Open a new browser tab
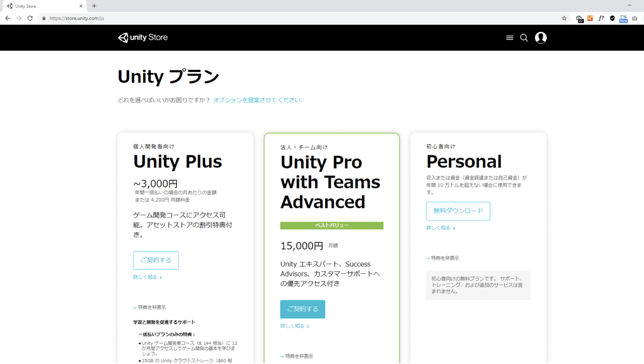Image resolution: width=644 pixels, height=364 pixels. (94, 6)
